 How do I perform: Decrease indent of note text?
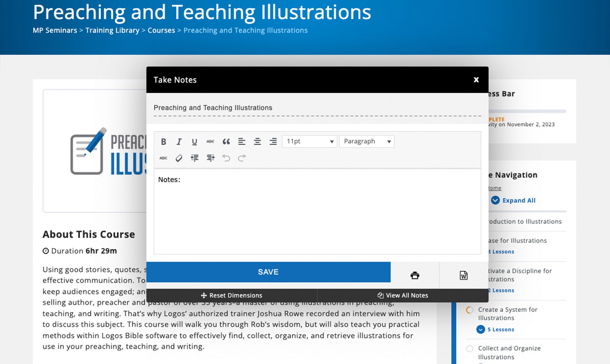pos(194,158)
